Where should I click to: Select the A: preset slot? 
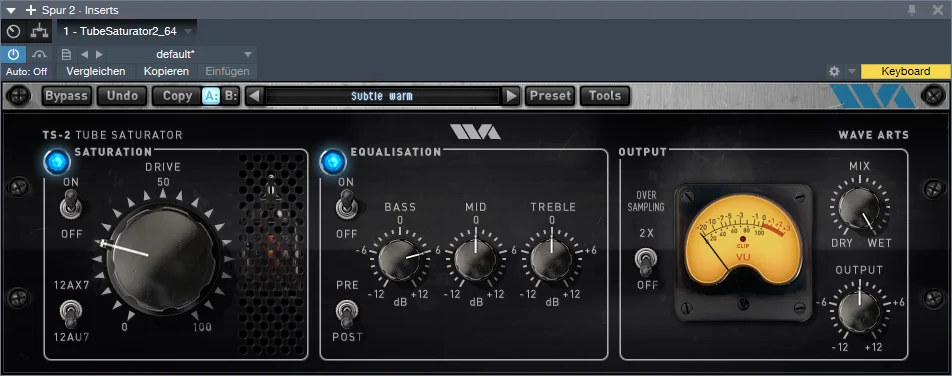(x=211, y=96)
